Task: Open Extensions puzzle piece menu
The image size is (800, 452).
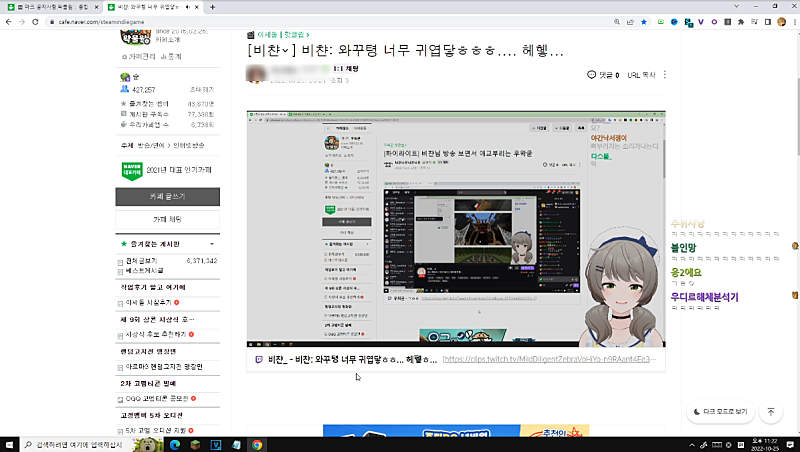Action: 741,22
